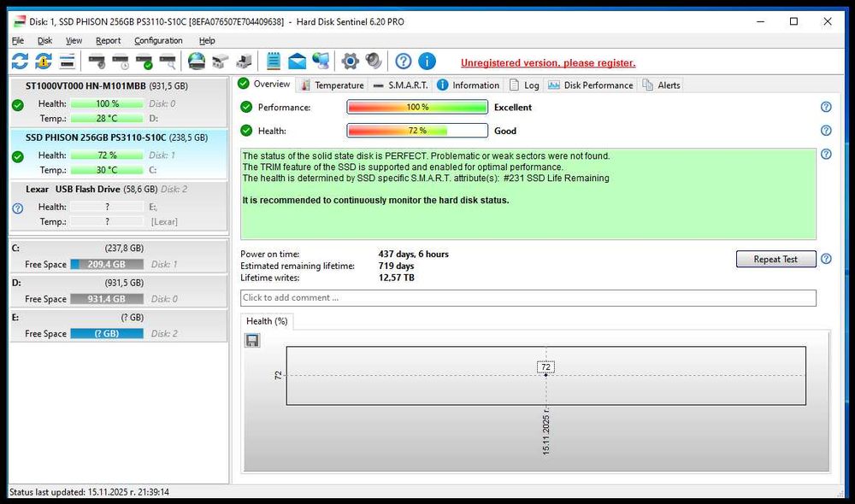Screen dimensions: 855x504
Task: Click the 719 days estimated lifetime value
Action: (397, 266)
